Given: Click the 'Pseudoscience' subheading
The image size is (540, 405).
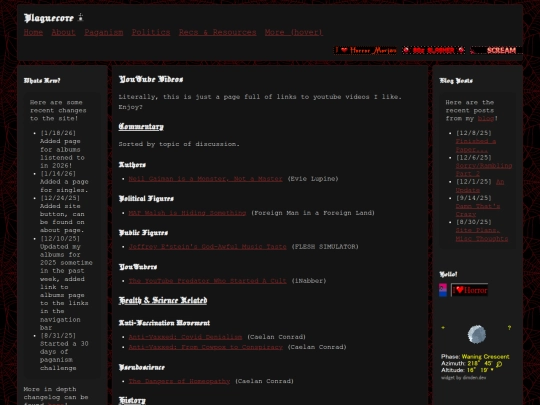Looking at the screenshot, I should point(142,367).
